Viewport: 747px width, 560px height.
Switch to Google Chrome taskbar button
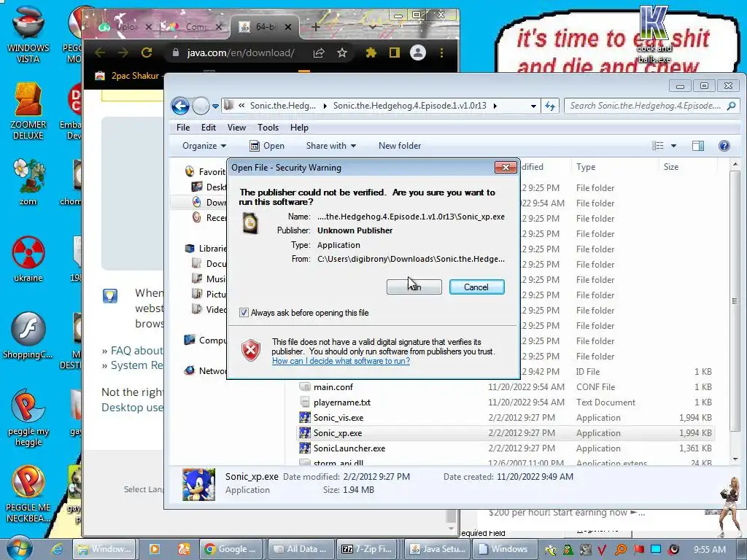230,549
